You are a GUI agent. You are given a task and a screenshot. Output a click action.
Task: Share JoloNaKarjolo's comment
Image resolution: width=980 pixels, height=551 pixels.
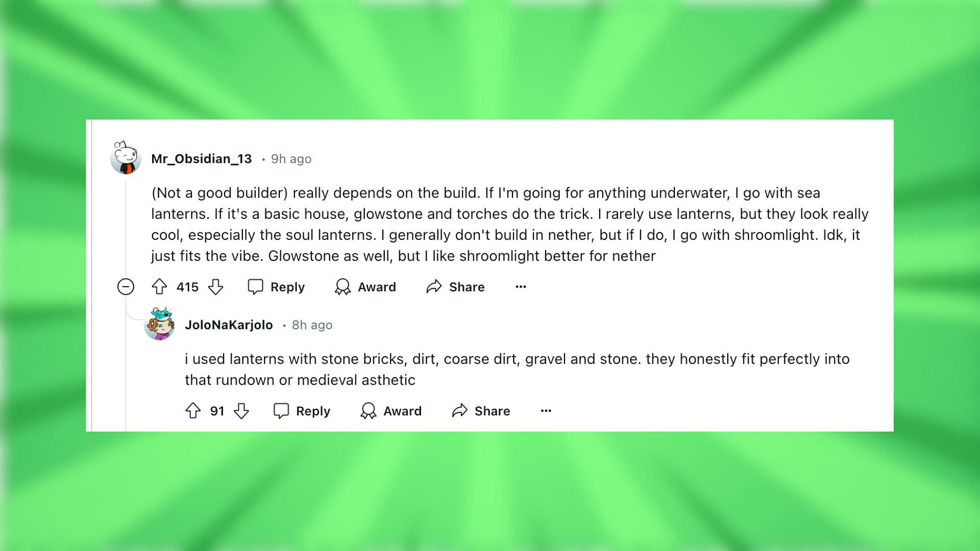pos(481,411)
